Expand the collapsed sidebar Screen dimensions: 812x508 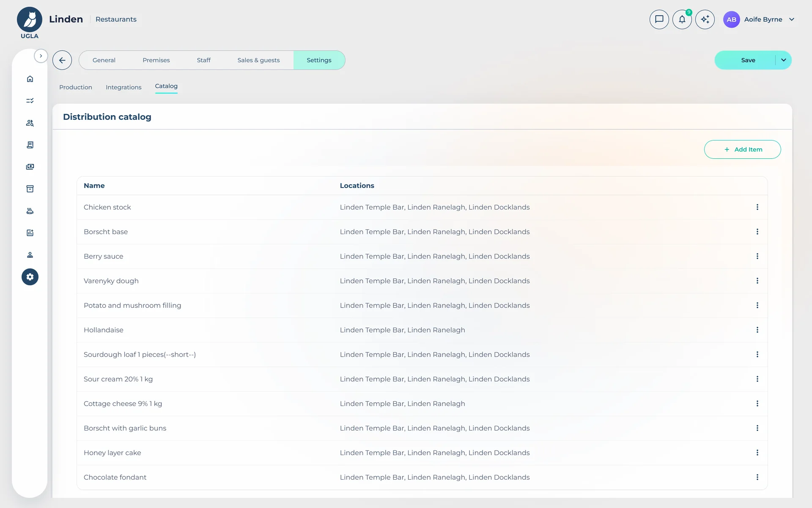tap(41, 56)
